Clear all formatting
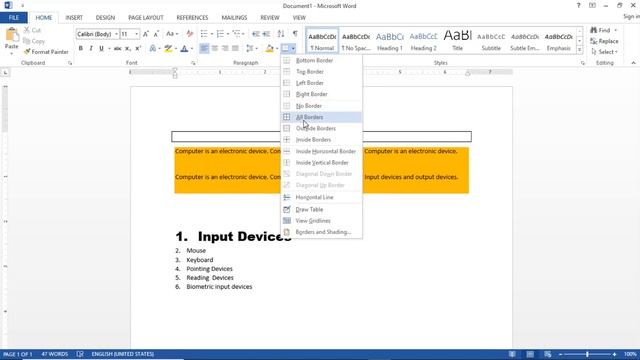640x360 pixels. point(189,34)
